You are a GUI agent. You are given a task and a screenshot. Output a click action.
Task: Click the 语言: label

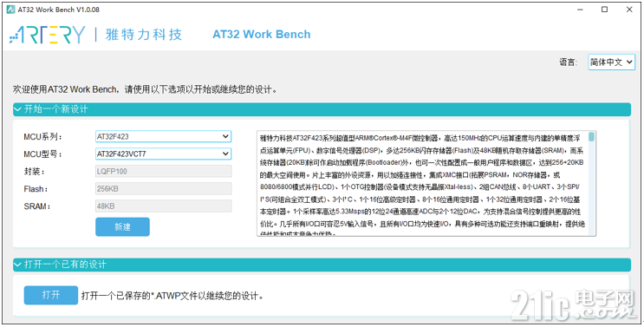tap(568, 62)
